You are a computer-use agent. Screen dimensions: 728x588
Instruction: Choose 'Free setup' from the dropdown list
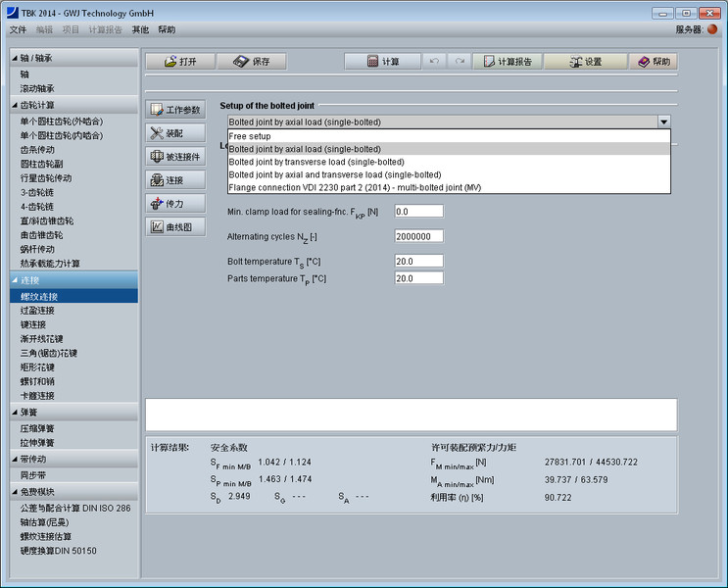250,136
